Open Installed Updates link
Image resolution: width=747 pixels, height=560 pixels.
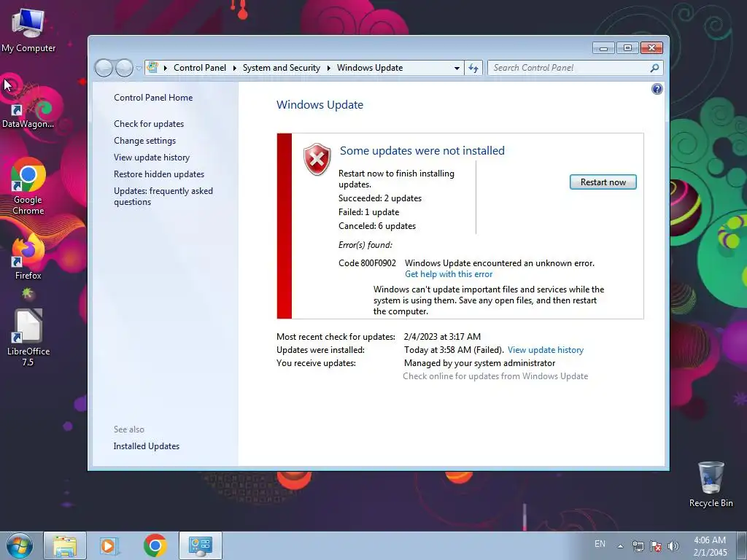146,446
